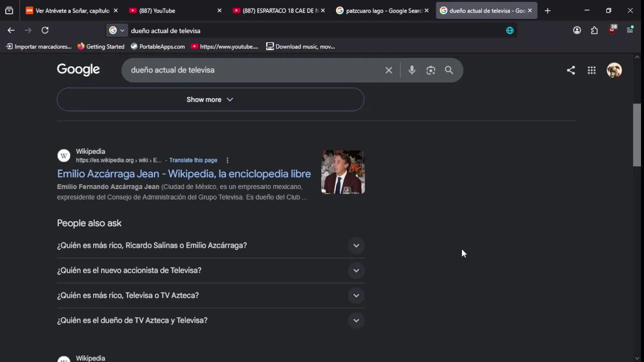Start a voice search with the microphone

tap(412, 70)
